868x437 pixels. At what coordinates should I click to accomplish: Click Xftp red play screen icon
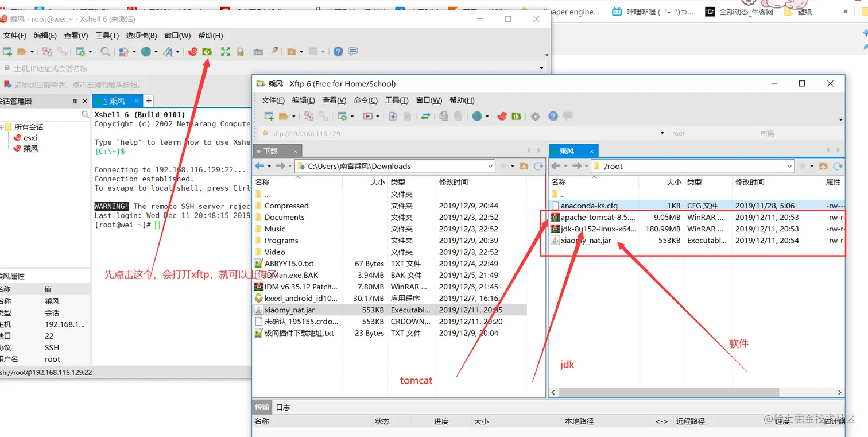tap(368, 116)
